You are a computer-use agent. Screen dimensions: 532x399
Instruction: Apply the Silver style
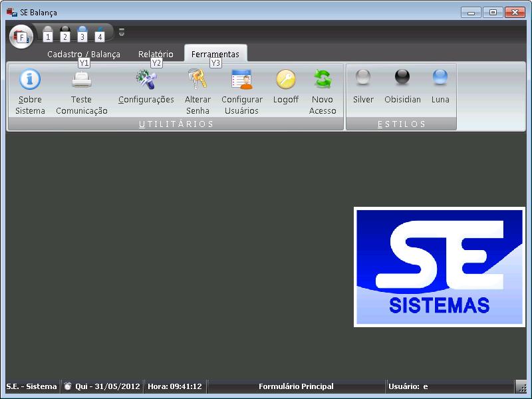click(x=363, y=78)
